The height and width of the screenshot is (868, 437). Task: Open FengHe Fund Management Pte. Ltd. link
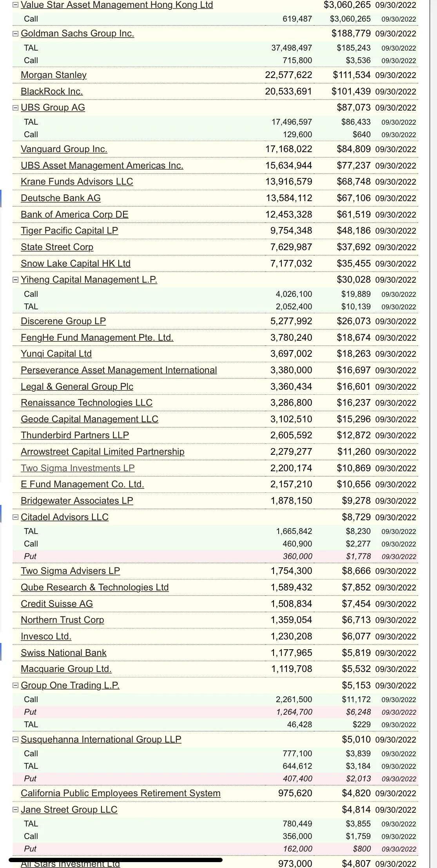coord(97,338)
